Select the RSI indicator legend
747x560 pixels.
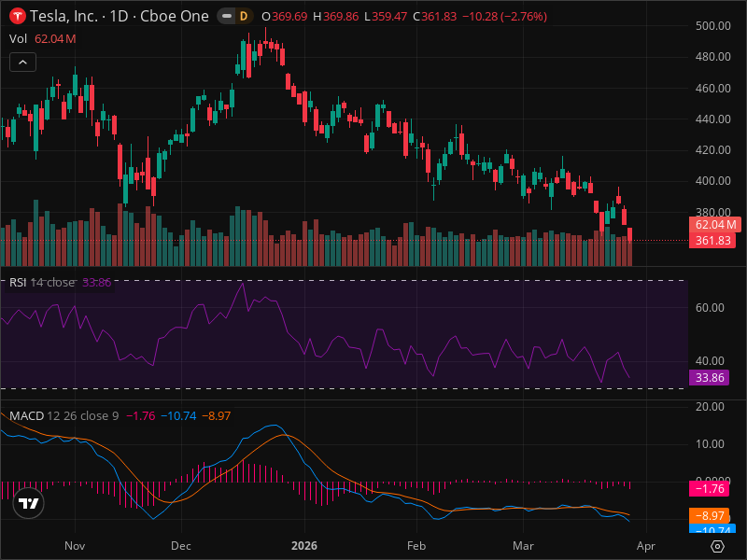[42, 283]
